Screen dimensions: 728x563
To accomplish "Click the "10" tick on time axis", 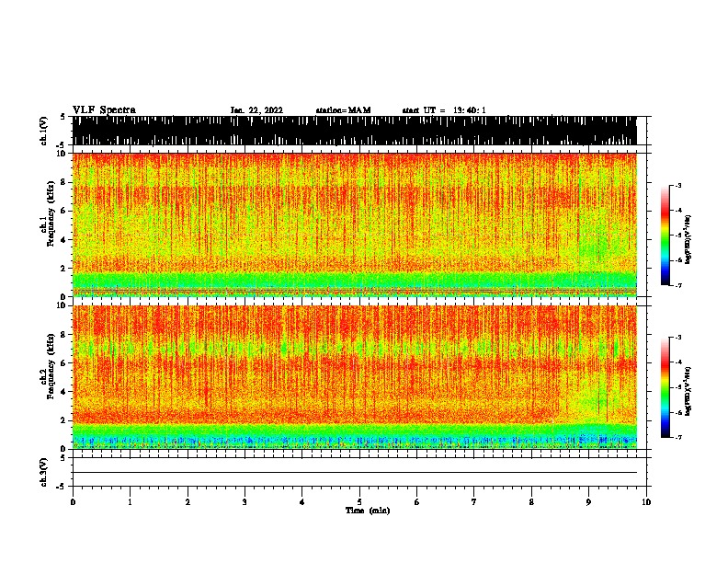I will click(x=646, y=502).
